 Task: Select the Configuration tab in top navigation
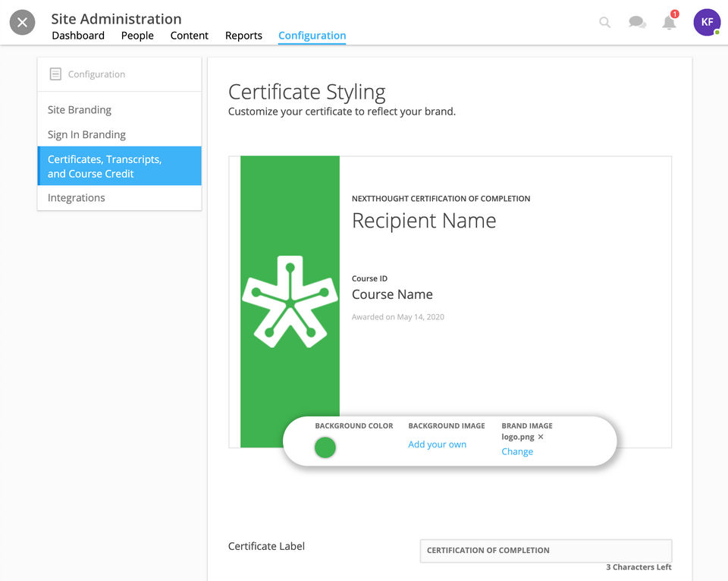pos(312,36)
